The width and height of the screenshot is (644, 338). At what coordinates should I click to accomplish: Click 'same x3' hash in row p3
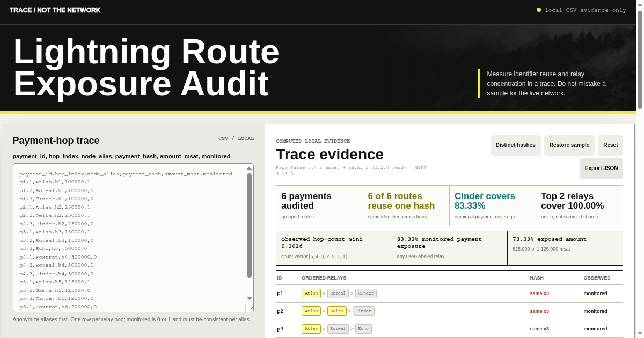coord(539,329)
